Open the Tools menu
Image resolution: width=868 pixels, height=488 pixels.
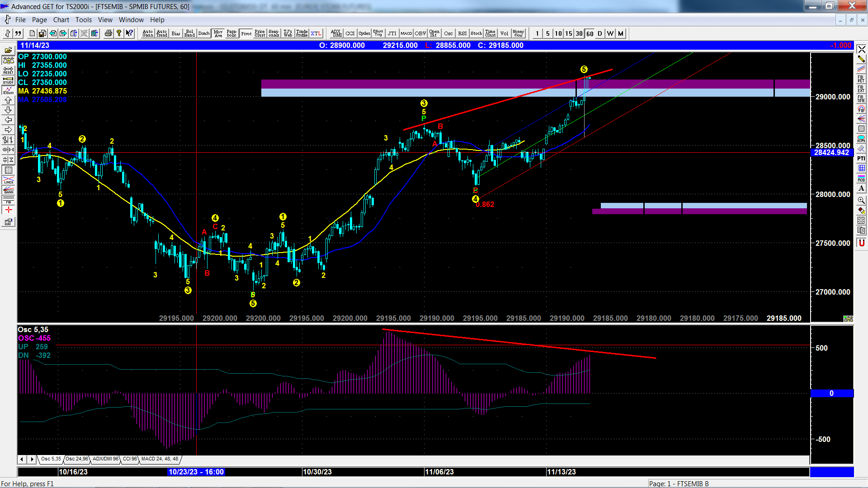(x=84, y=20)
